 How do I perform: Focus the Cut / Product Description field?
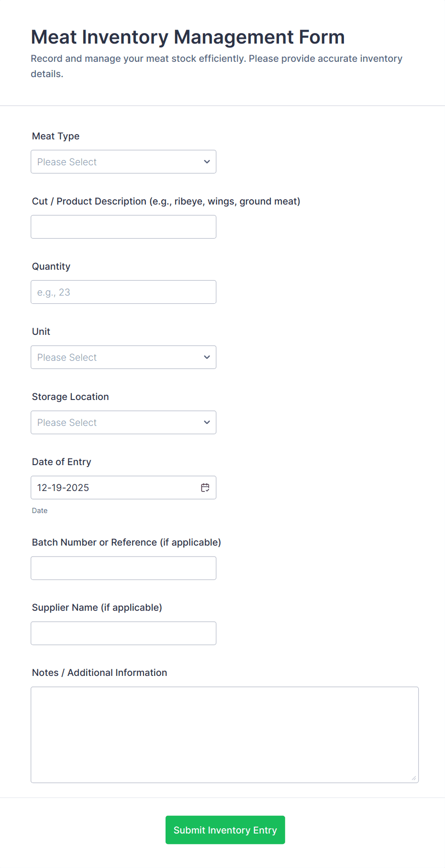[x=123, y=227]
